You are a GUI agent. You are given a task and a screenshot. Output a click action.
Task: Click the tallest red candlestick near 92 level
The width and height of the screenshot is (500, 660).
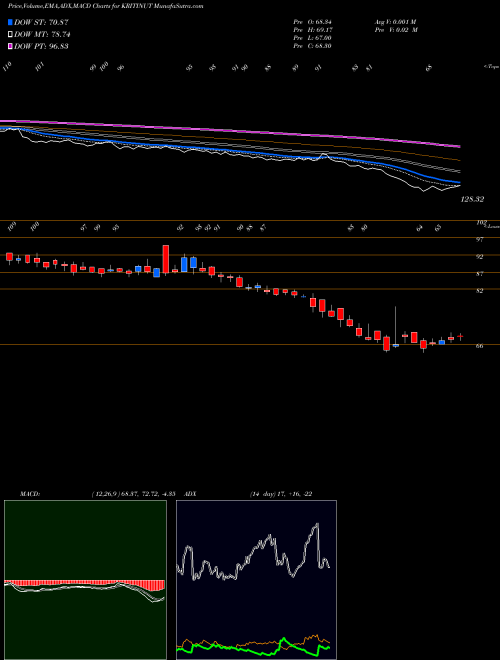click(x=166, y=260)
